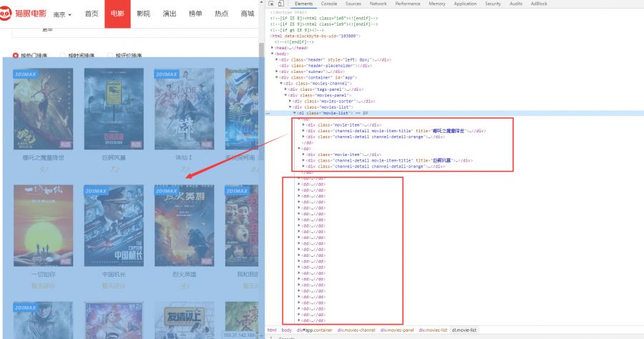The width and height of the screenshot is (644, 339).
Task: Click the div.movies-channel breadcrumb
Action: [356, 330]
